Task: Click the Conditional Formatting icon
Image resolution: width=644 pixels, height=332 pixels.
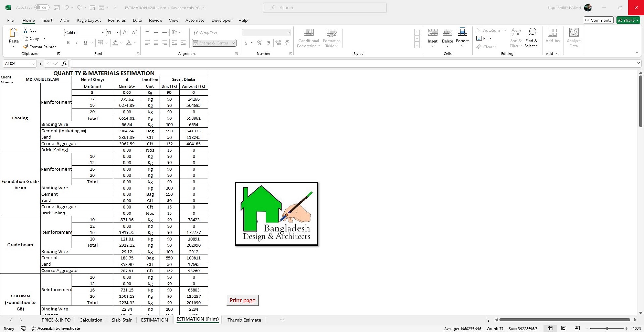Action: (308, 33)
